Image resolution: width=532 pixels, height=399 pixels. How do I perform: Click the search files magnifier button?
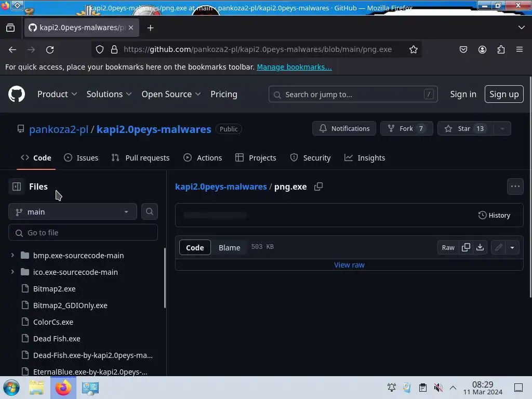click(x=149, y=211)
